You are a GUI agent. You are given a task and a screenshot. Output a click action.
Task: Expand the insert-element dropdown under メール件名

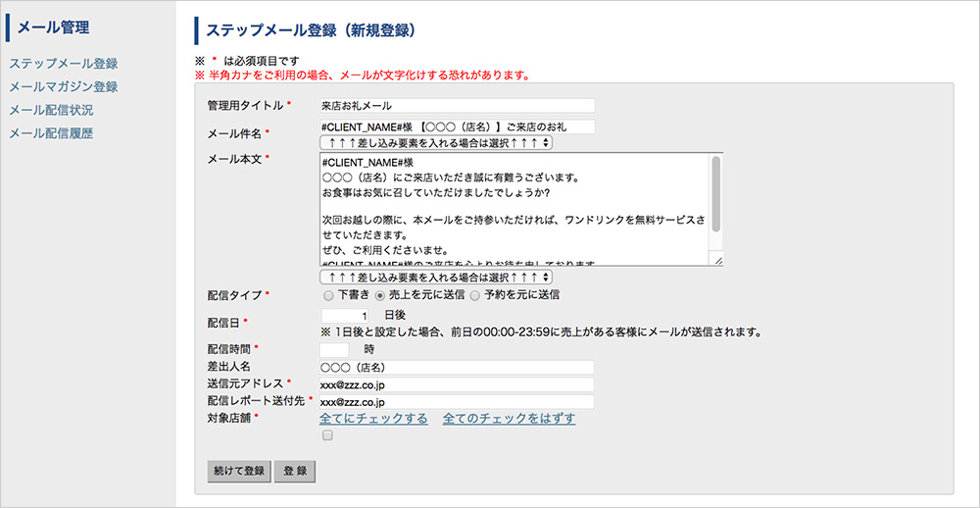[436, 143]
